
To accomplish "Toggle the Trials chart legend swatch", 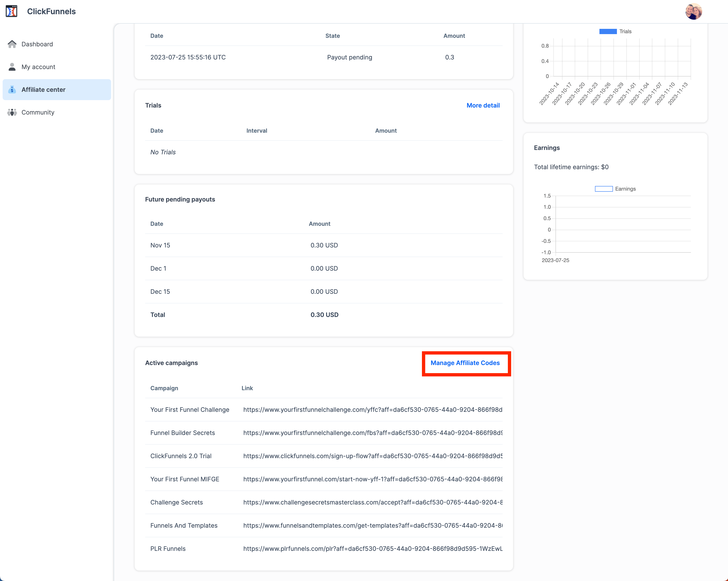I will pos(608,31).
